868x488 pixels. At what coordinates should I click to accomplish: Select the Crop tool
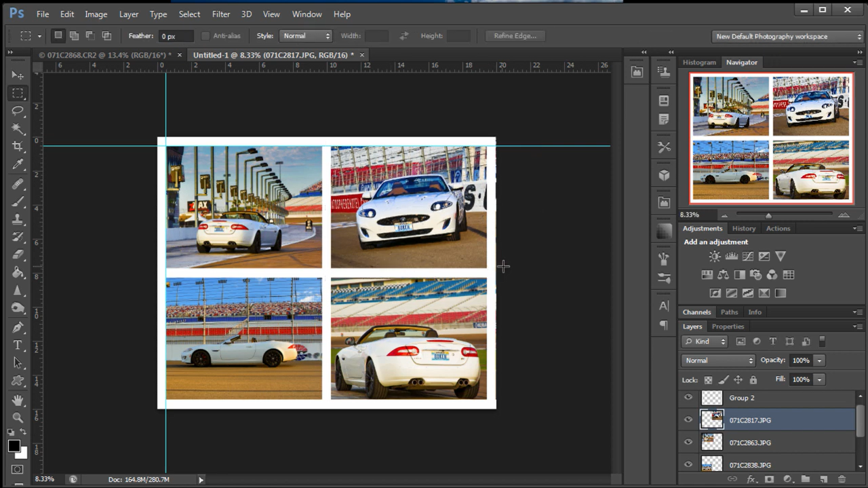pos(18,147)
